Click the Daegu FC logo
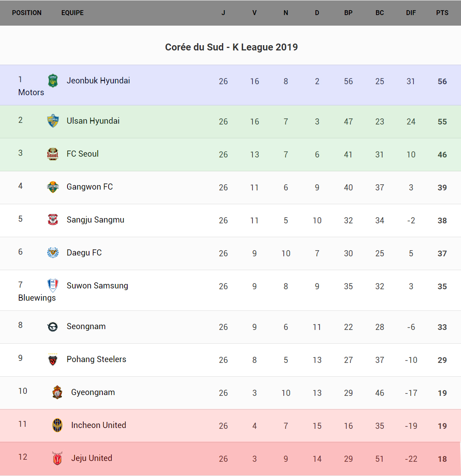461x476 pixels. 53,253
